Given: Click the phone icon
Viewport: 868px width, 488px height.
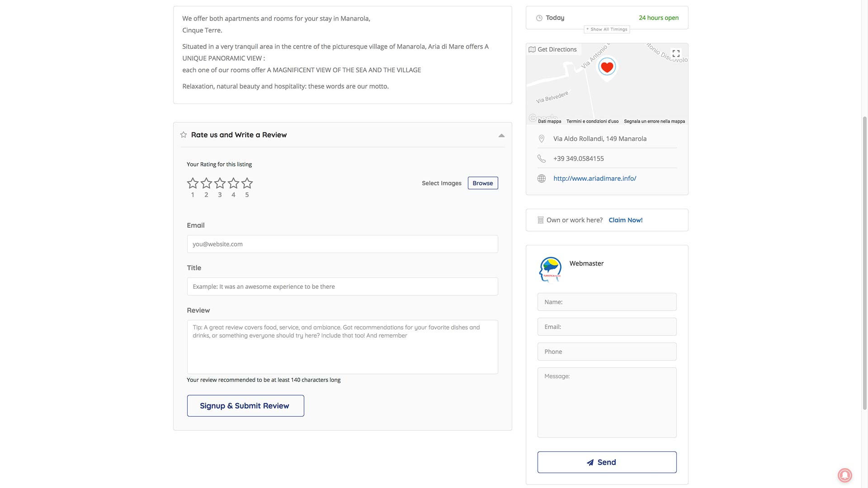Looking at the screenshot, I should click(x=542, y=159).
